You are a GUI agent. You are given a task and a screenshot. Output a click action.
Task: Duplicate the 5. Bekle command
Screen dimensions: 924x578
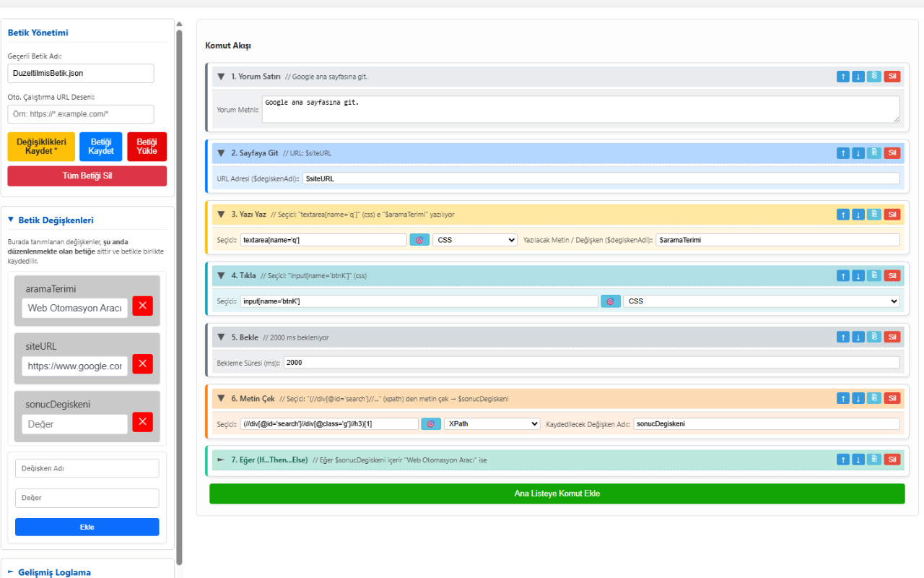pyautogui.click(x=873, y=337)
